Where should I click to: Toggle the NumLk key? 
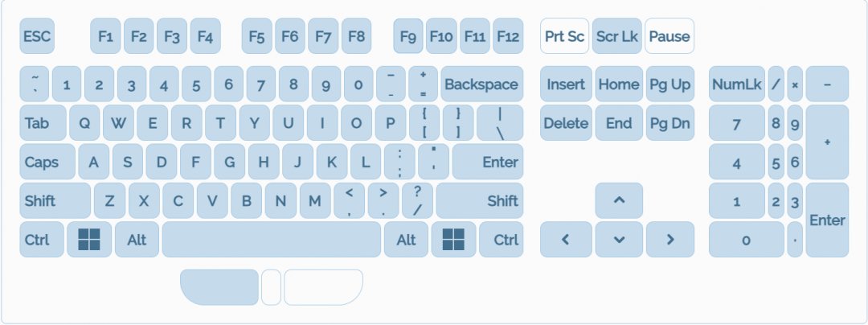[x=737, y=84]
